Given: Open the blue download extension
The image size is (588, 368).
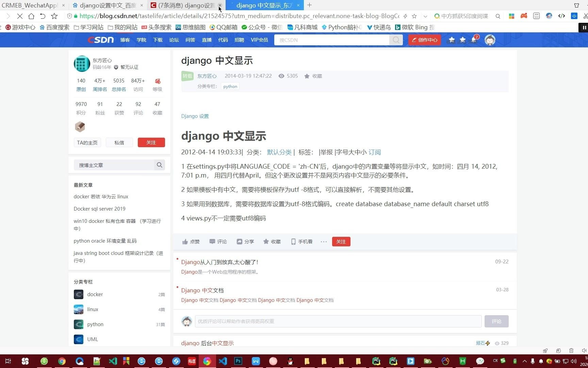Looking at the screenshot, I should coord(574,16).
